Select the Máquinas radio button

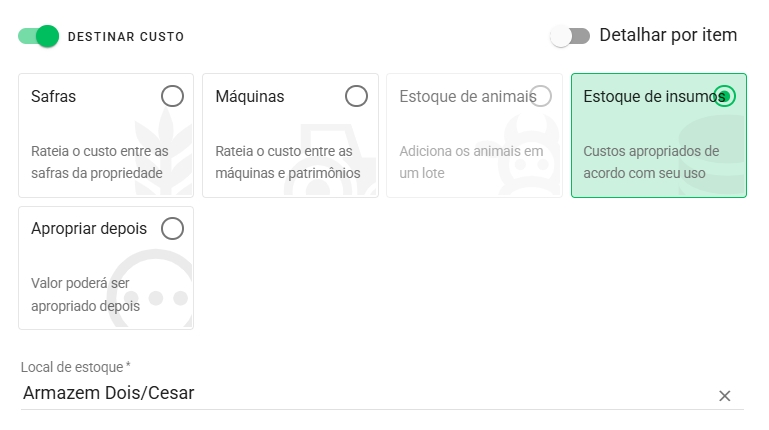356,96
